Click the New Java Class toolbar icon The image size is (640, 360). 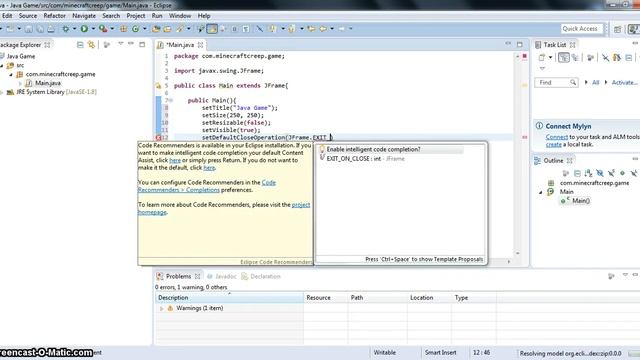pos(136,29)
